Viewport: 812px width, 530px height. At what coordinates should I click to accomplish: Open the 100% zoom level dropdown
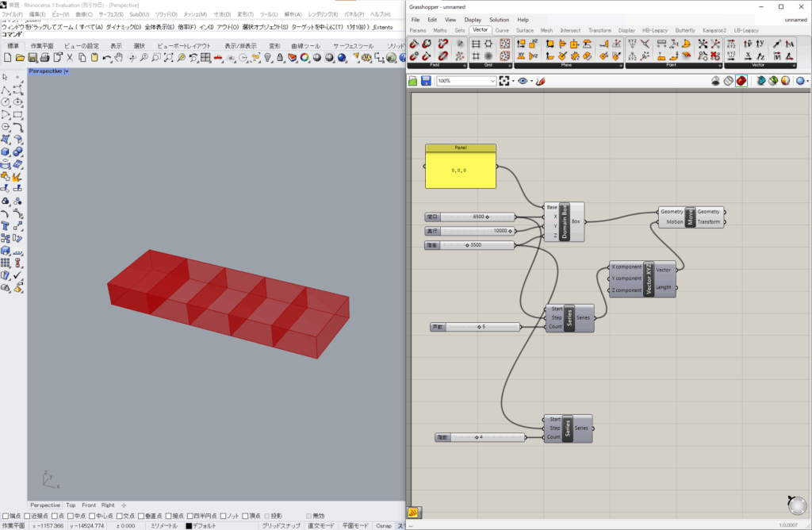click(492, 81)
